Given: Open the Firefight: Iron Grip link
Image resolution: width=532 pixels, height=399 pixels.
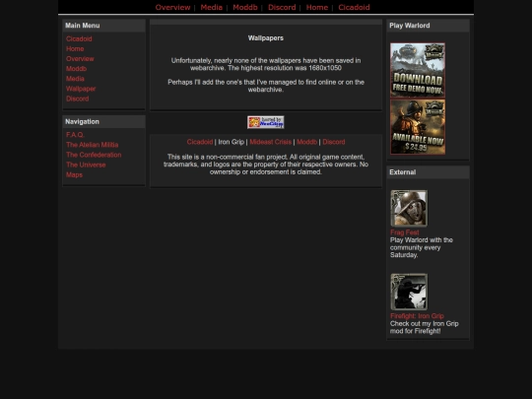Looking at the screenshot, I should pyautogui.click(x=417, y=316).
